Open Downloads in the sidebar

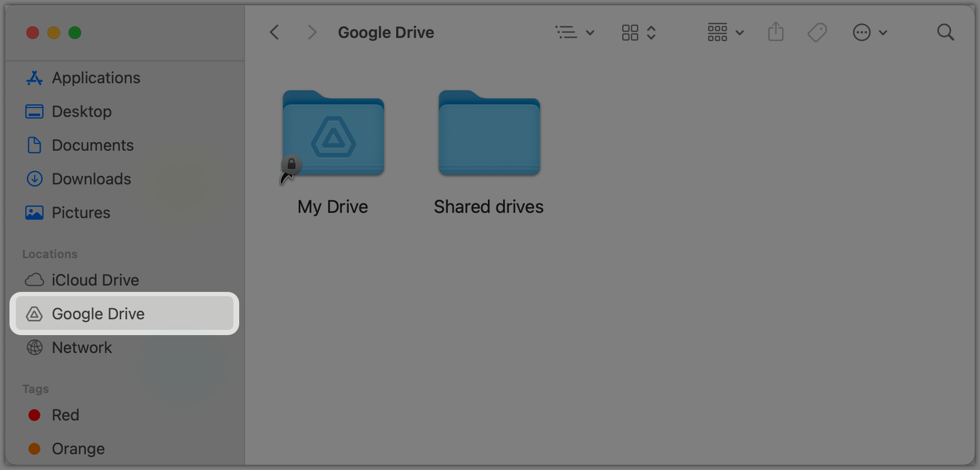coord(124,179)
